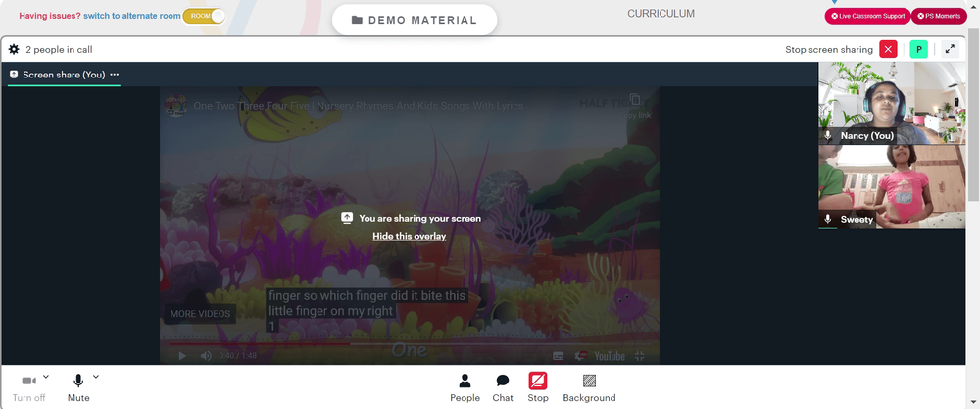980x409 pixels.
Task: Open the Chat panel
Action: (x=503, y=387)
